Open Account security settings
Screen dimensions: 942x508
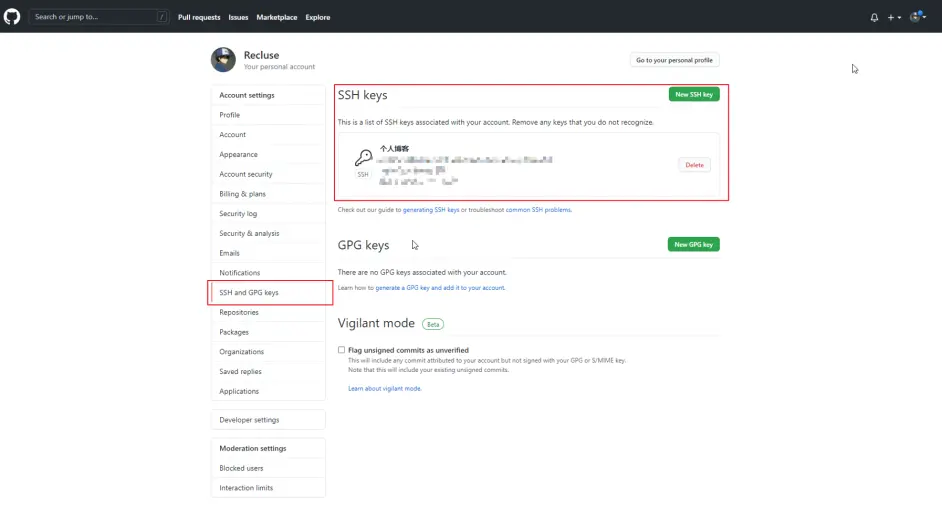(246, 174)
